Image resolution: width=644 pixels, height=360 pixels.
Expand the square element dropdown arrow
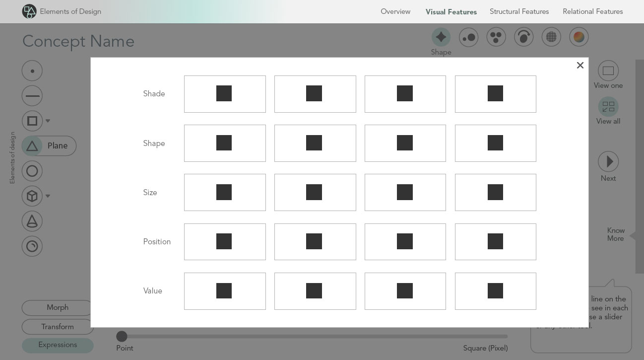48,121
